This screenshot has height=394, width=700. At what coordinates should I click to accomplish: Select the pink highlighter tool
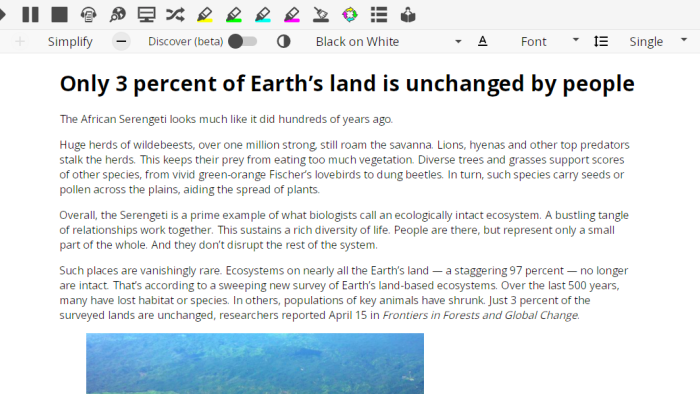point(292,15)
